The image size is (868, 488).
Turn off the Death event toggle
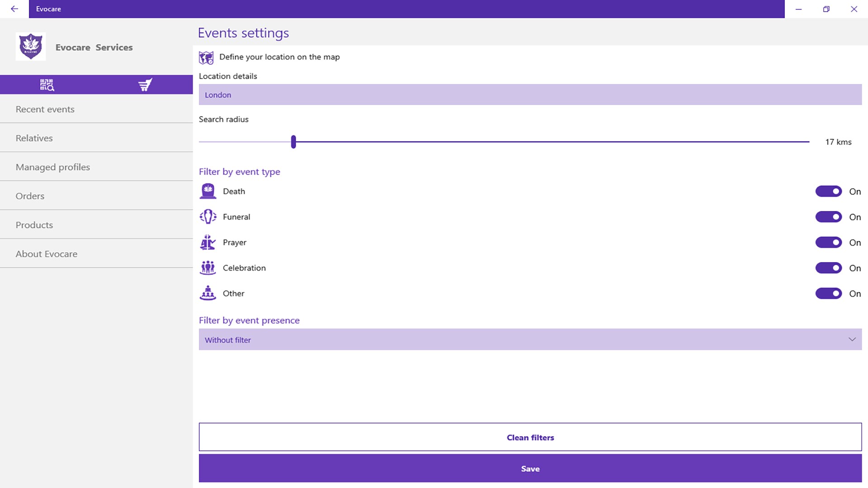(828, 192)
